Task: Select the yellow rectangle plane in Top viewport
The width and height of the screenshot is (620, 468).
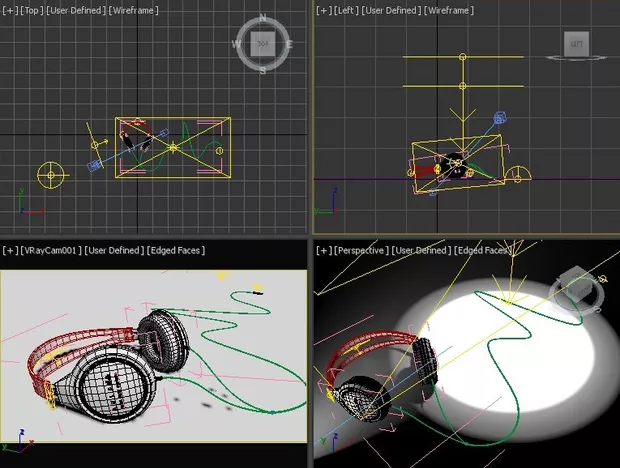Action: pyautogui.click(x=173, y=147)
